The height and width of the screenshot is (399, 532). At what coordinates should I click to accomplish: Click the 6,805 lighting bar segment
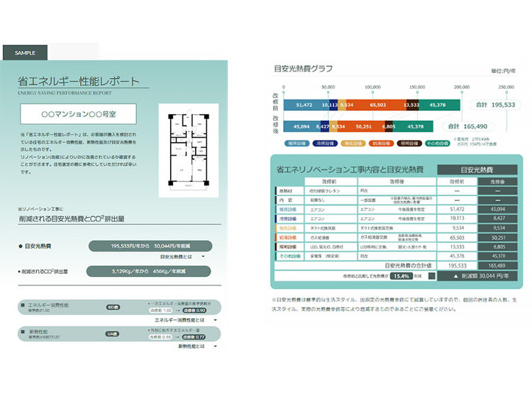click(389, 126)
